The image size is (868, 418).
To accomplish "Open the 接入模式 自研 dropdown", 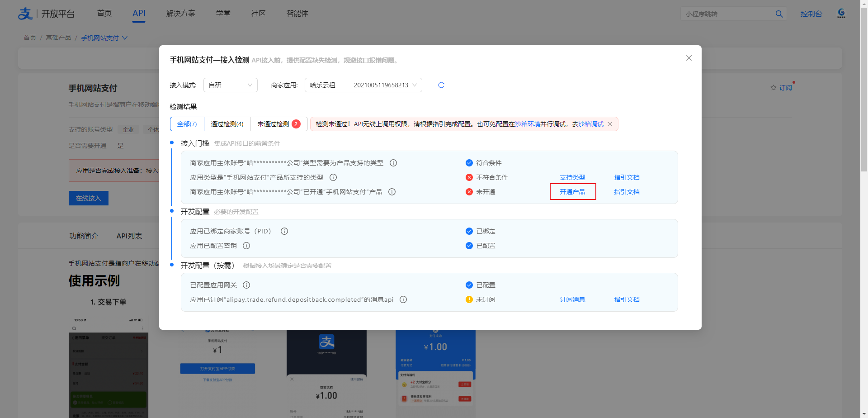I will [231, 85].
